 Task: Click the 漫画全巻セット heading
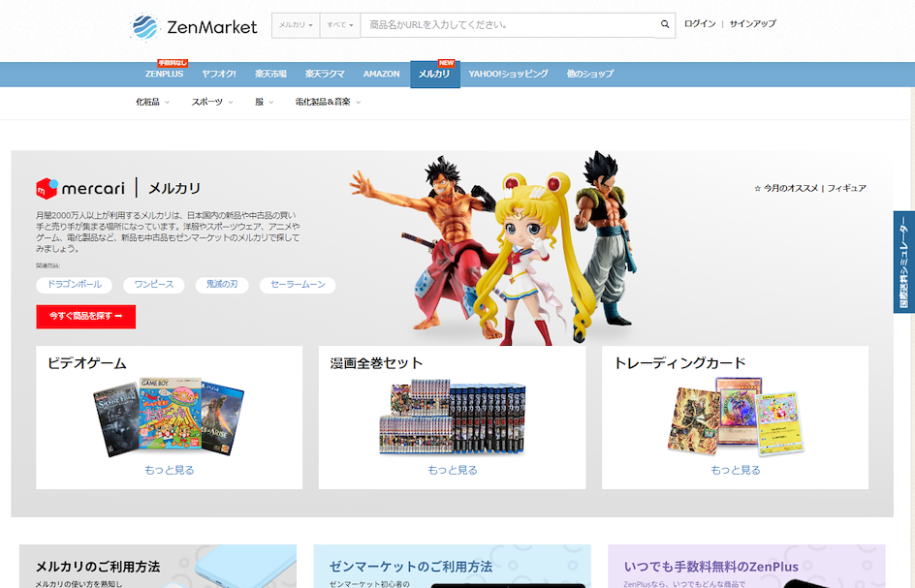[376, 363]
